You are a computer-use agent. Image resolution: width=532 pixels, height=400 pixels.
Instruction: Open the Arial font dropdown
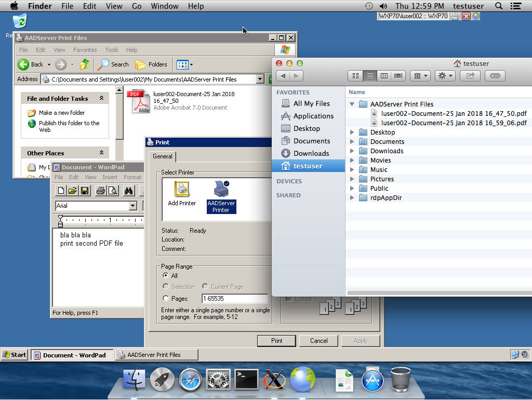pos(133,206)
